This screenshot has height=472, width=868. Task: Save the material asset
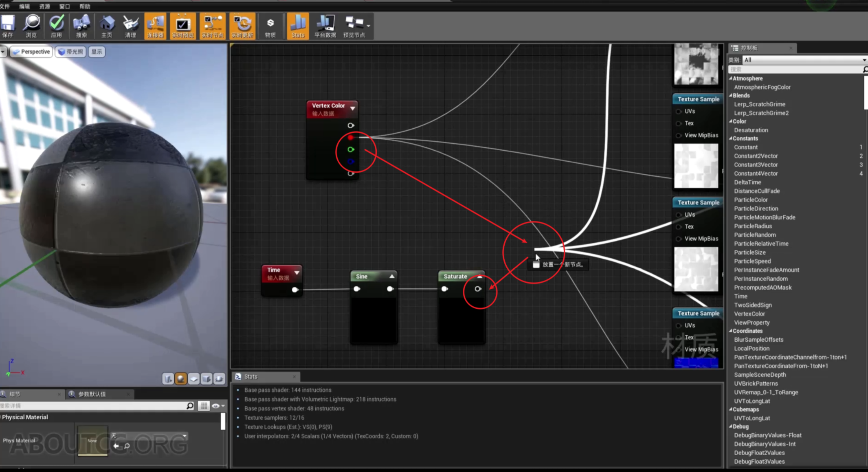[x=7, y=26]
